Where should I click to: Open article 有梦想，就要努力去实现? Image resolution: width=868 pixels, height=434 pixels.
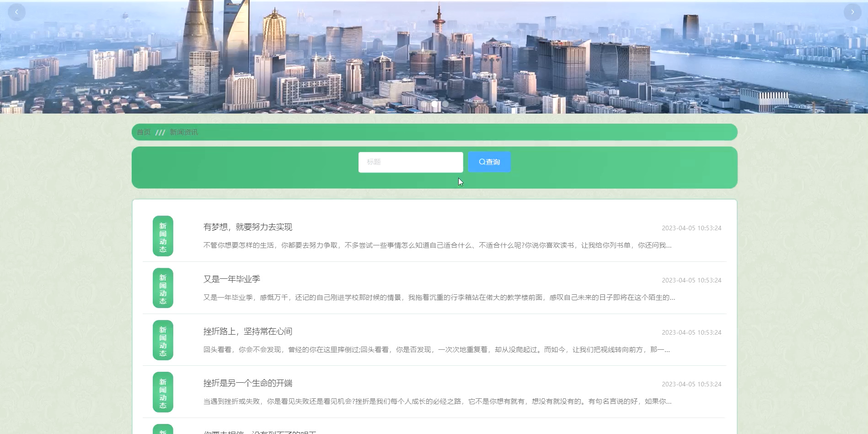[248, 227]
